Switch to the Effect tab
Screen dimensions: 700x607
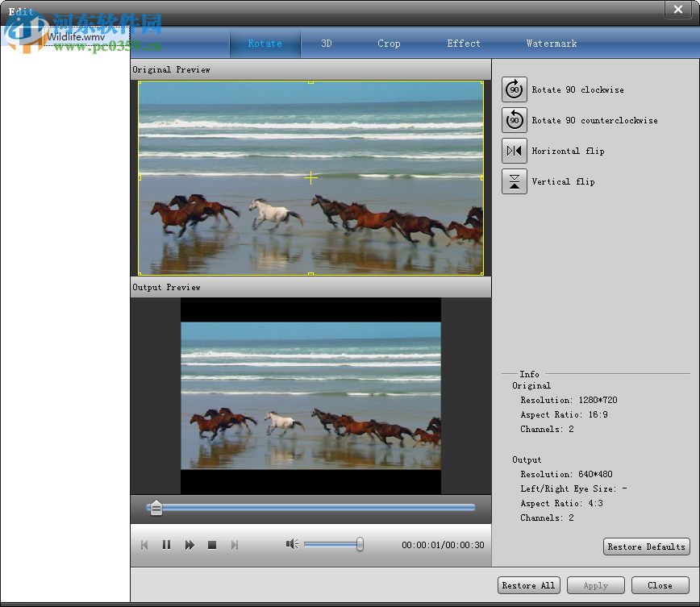pyautogui.click(x=463, y=44)
